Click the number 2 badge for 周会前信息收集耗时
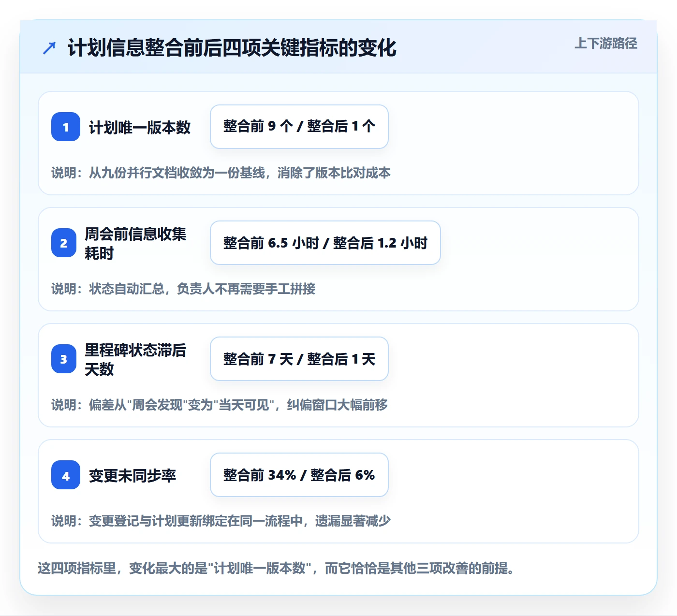 (x=64, y=243)
